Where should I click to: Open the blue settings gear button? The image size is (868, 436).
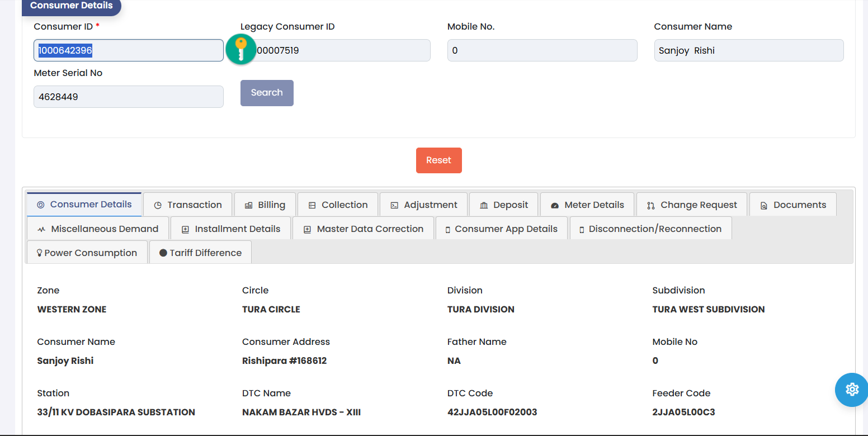851,390
